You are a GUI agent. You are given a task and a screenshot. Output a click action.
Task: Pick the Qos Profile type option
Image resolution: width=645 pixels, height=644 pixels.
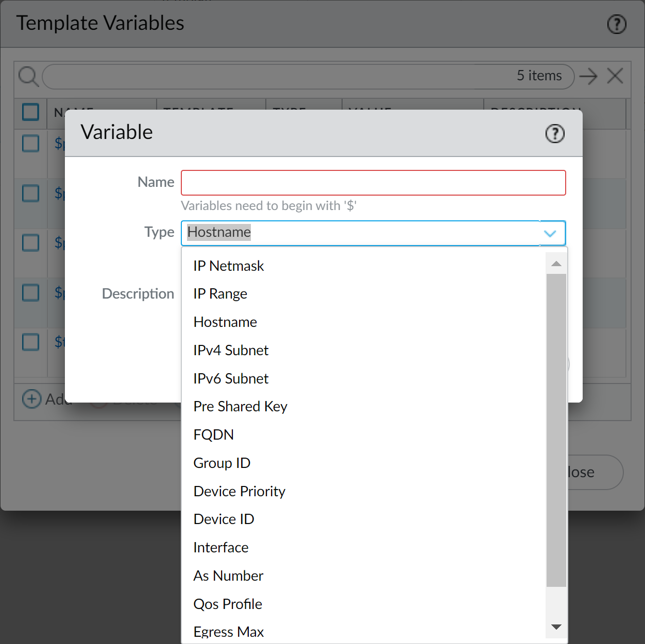228,604
